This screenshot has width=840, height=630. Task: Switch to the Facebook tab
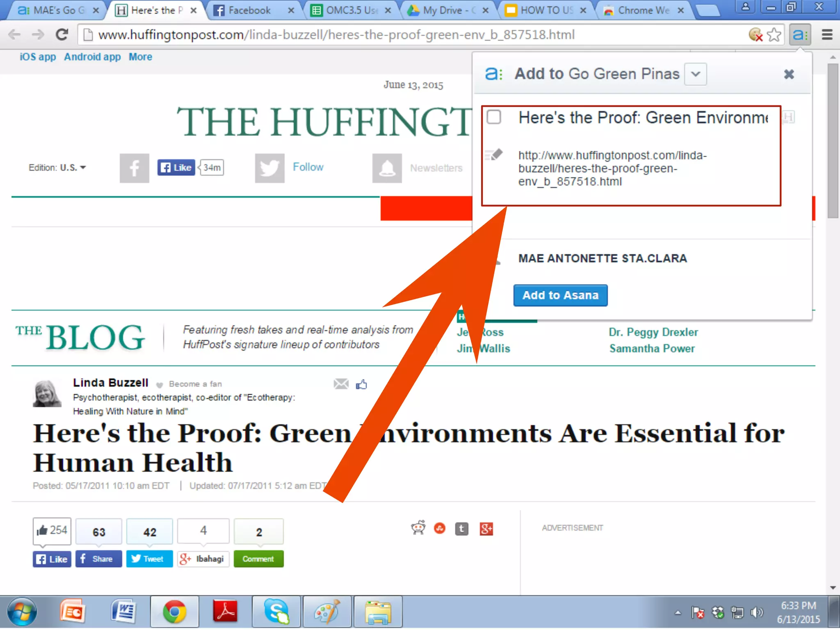tap(249, 10)
